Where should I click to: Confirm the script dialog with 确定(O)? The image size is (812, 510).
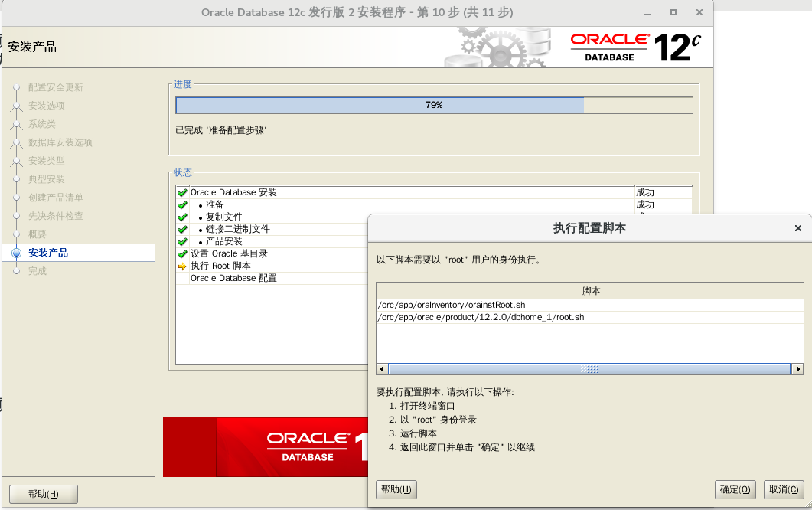click(735, 489)
